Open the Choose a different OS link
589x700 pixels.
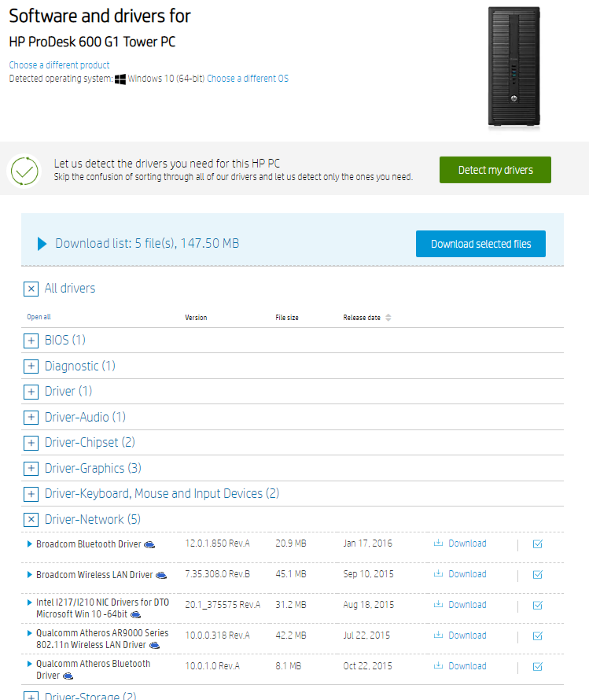click(x=248, y=79)
